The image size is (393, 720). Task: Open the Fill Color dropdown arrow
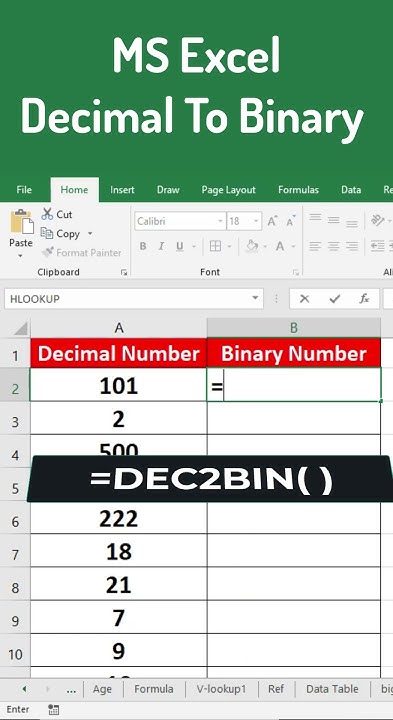(x=265, y=247)
